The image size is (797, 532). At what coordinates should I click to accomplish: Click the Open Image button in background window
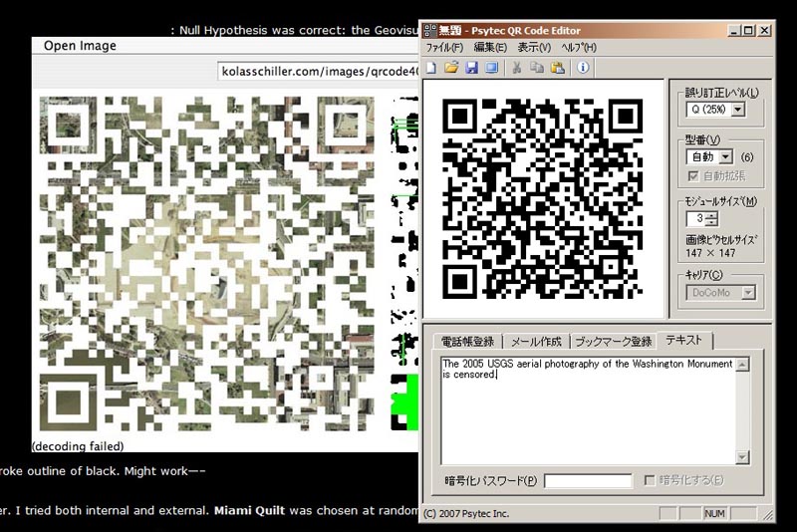80,46
